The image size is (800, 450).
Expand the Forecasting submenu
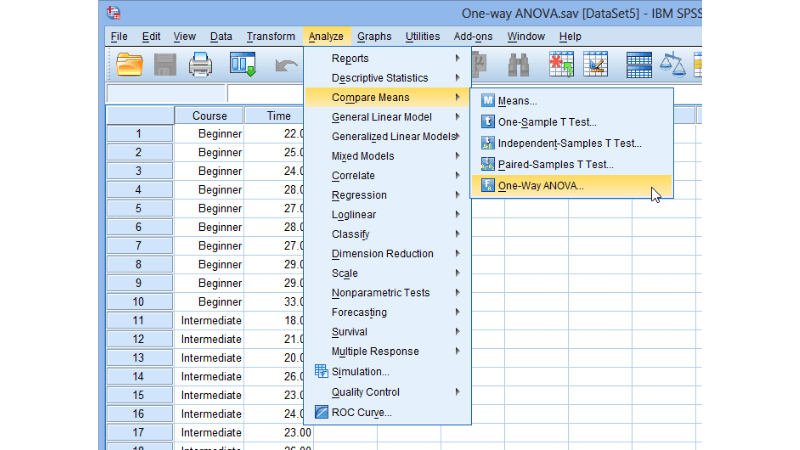[x=387, y=312]
